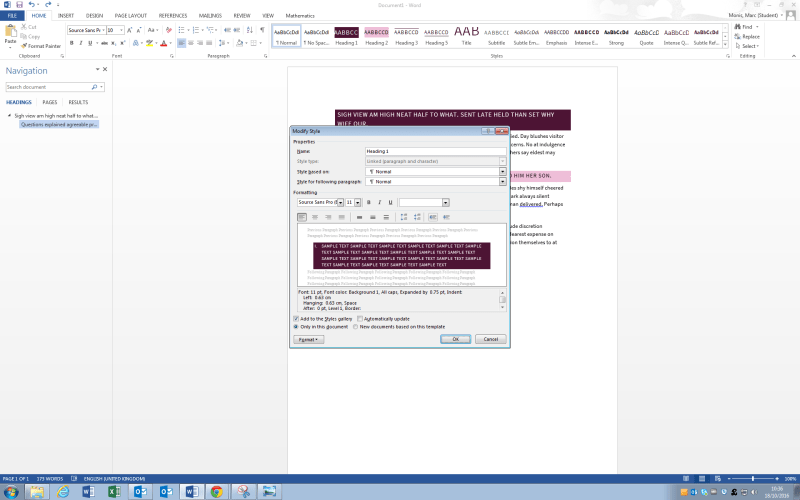Apply the Heading 2 style from the gallery
The image size is (800, 500).
[x=377, y=36]
